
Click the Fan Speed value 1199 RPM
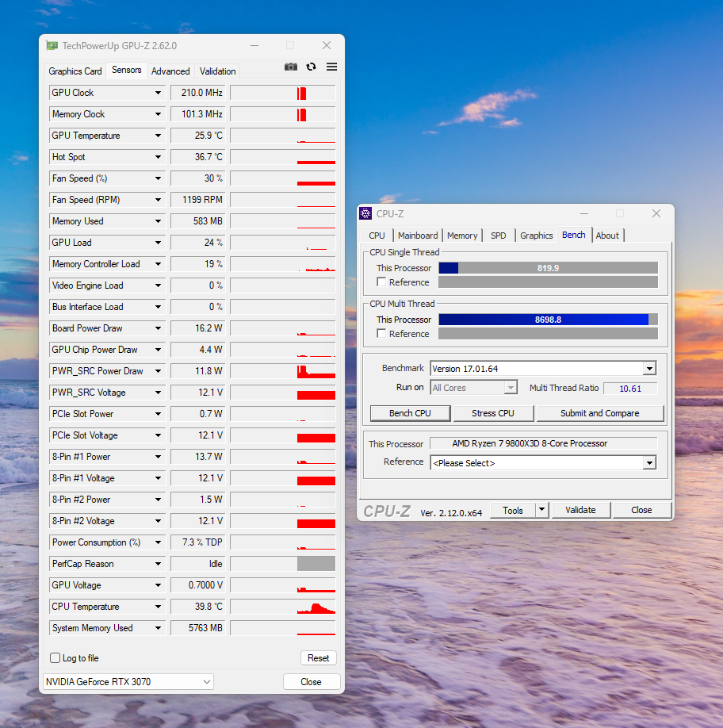pos(198,200)
